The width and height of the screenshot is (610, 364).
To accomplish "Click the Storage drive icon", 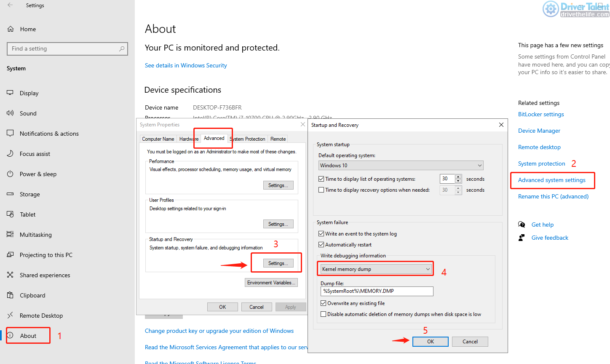I will pos(10,194).
